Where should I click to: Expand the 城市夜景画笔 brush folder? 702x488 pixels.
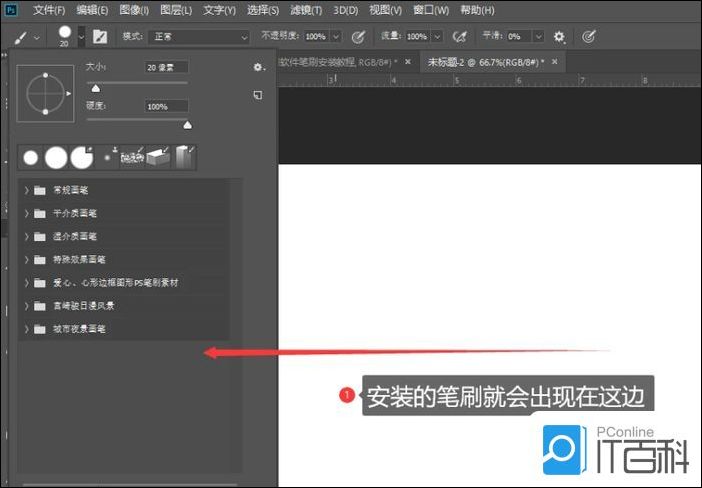tap(26, 329)
